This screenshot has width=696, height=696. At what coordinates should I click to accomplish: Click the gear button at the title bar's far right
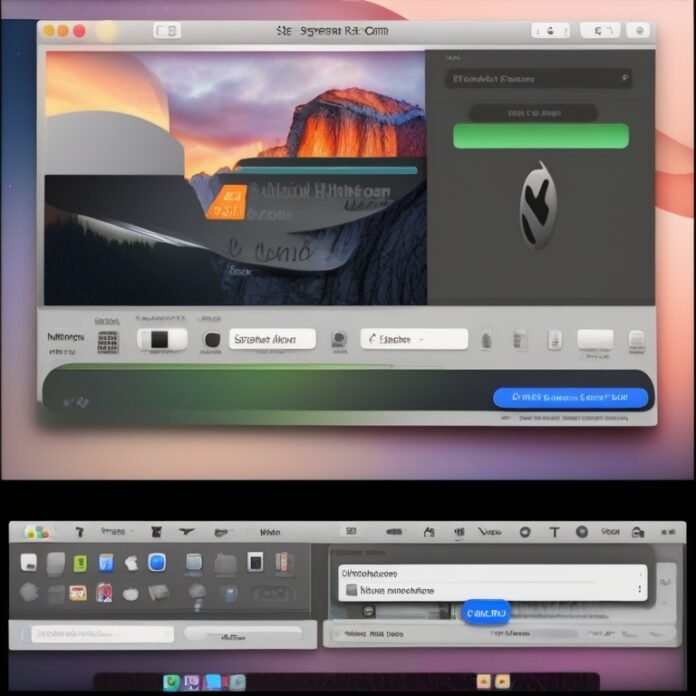(x=638, y=30)
